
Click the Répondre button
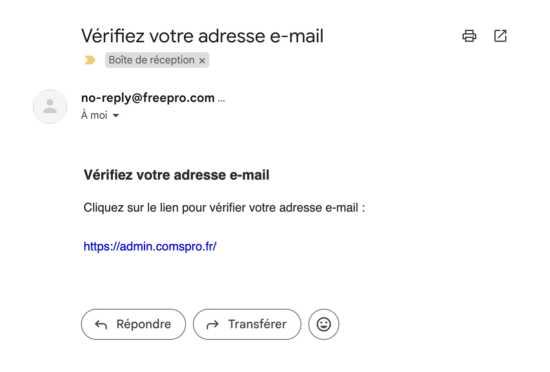point(133,324)
